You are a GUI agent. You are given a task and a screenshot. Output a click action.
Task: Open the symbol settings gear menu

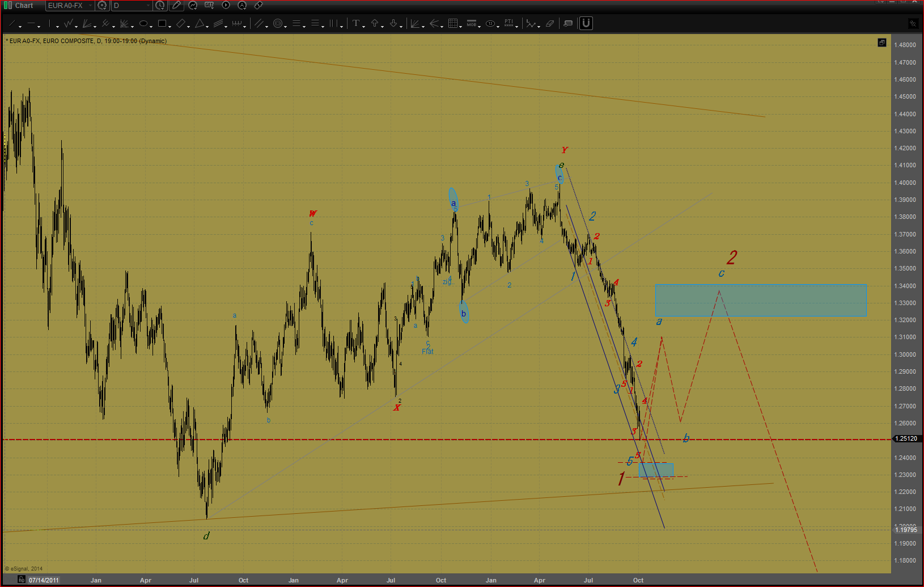(x=103, y=5)
